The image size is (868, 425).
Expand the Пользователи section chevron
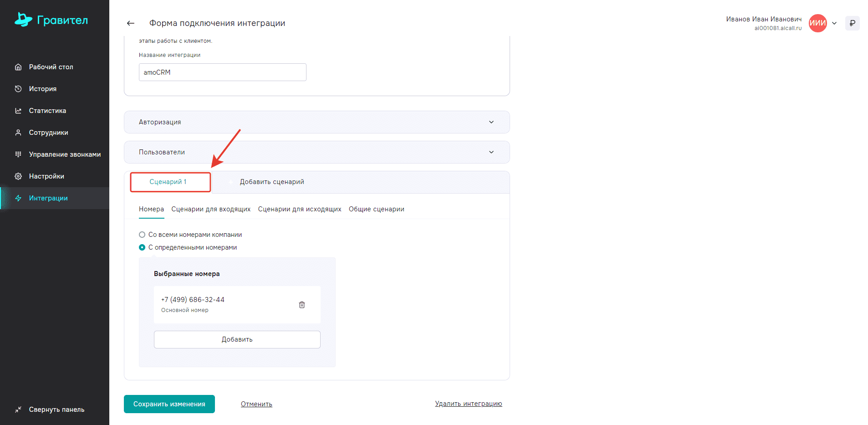coord(491,152)
